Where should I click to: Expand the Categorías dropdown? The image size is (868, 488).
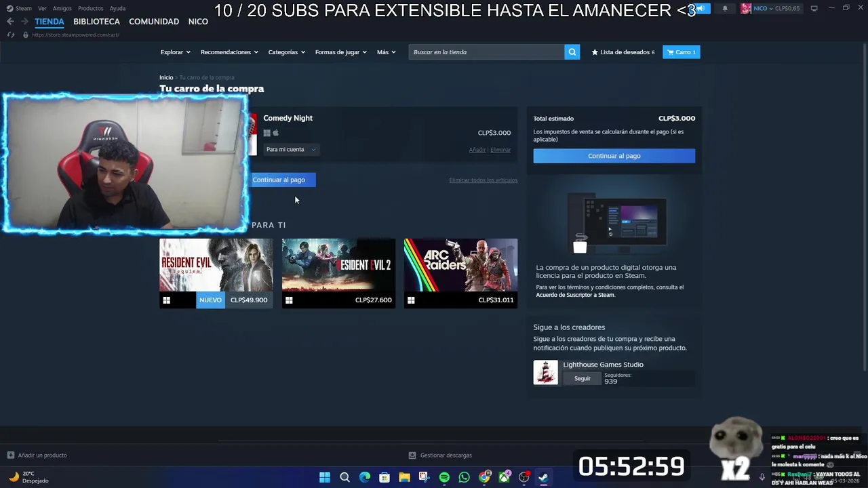point(287,52)
